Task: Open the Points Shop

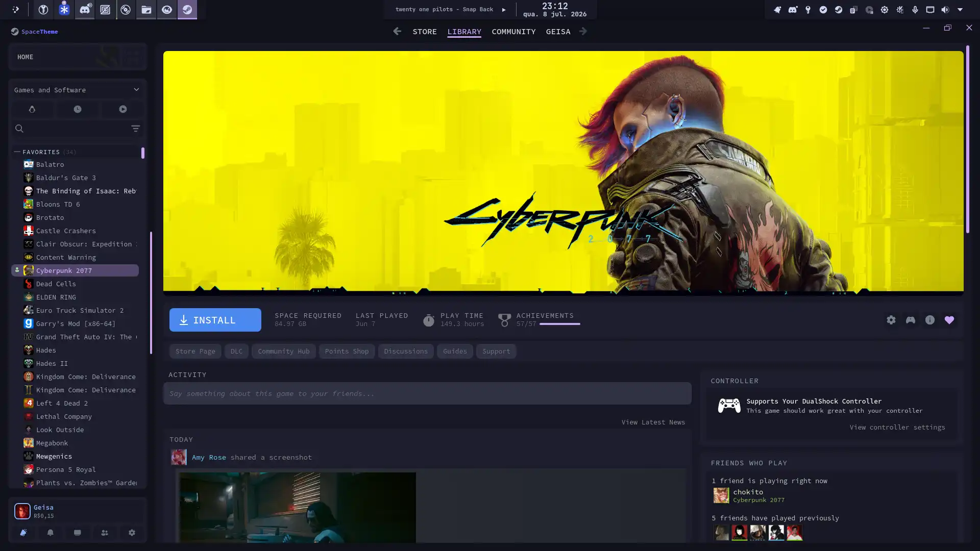Action: click(347, 351)
